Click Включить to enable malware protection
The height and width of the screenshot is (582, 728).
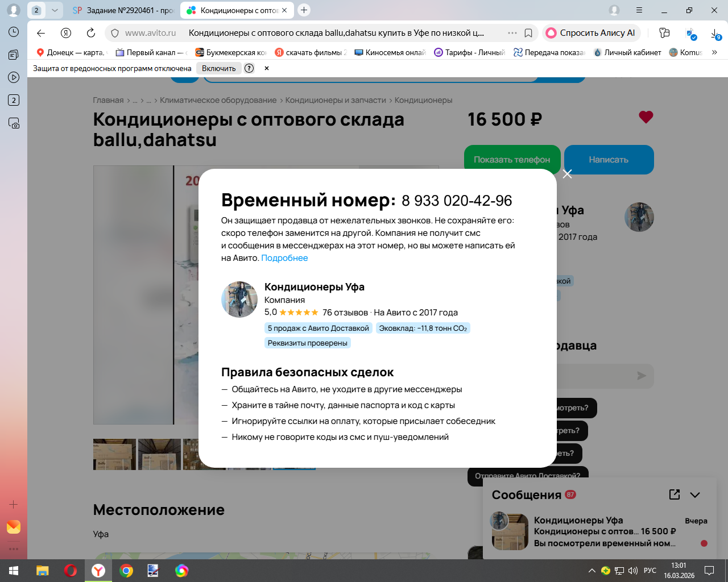click(x=218, y=68)
